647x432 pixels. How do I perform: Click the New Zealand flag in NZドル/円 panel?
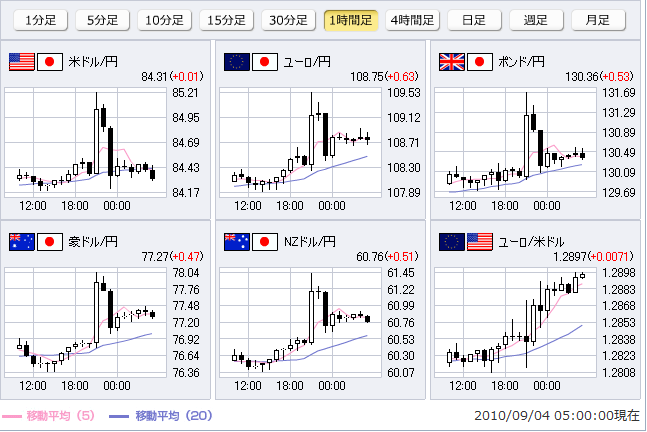(237, 241)
